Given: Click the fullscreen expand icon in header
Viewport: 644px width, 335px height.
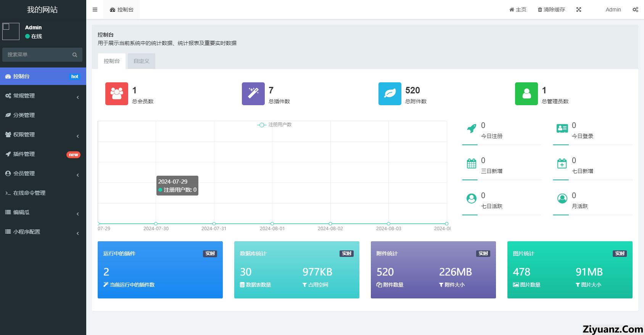Looking at the screenshot, I should pos(579,10).
